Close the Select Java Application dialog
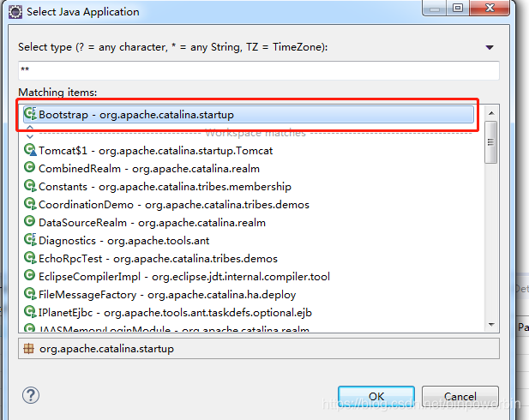This screenshot has width=529, height=420. [490, 8]
